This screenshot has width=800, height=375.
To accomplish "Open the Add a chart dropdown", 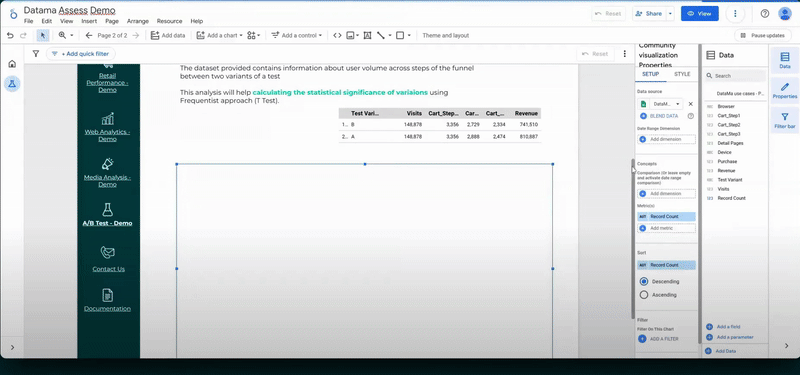I will pyautogui.click(x=219, y=36).
